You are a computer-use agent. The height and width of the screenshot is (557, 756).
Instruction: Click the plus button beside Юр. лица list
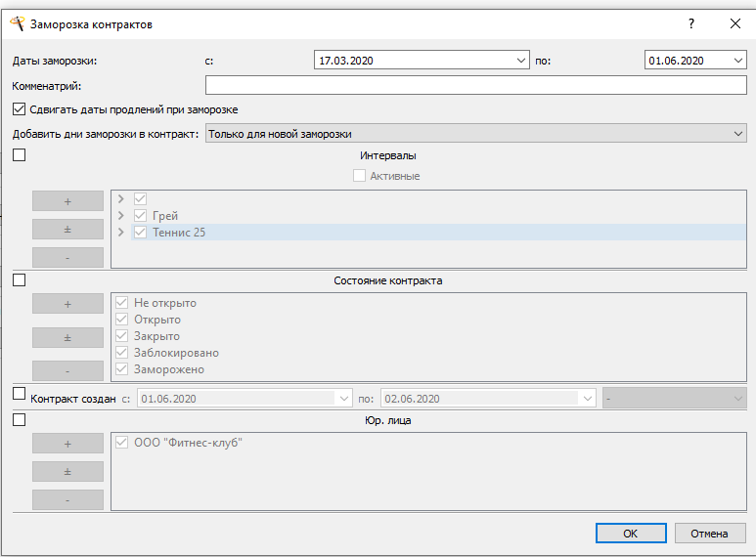(x=67, y=444)
